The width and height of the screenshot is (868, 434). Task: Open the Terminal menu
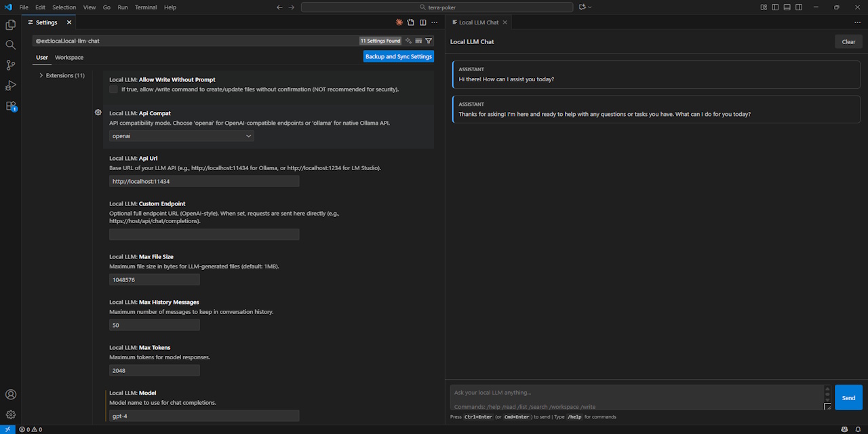[146, 7]
